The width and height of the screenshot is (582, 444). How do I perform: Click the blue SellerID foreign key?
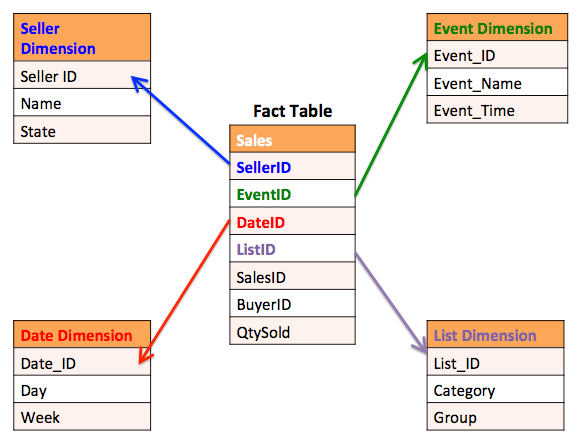(292, 166)
